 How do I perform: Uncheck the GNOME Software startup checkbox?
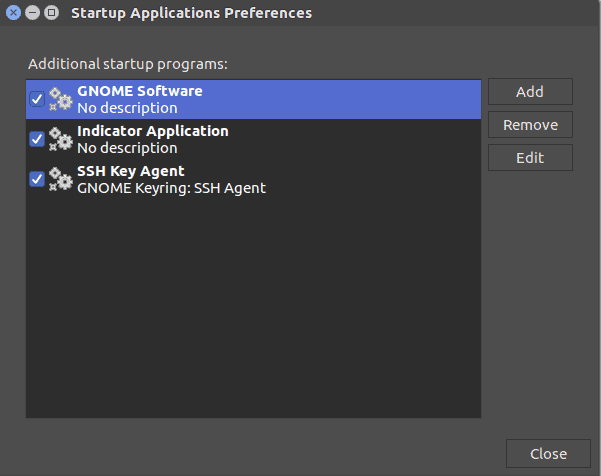click(37, 99)
